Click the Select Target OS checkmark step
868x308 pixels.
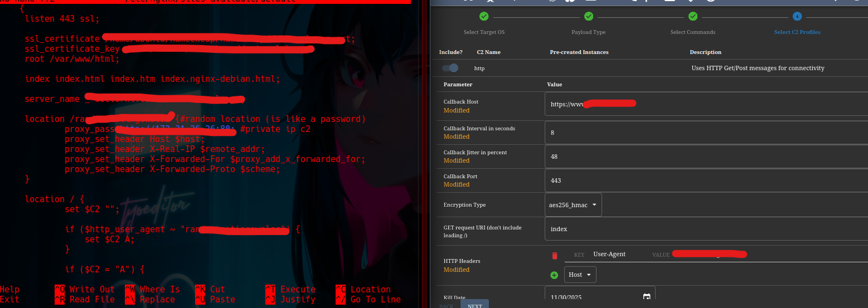point(484,17)
